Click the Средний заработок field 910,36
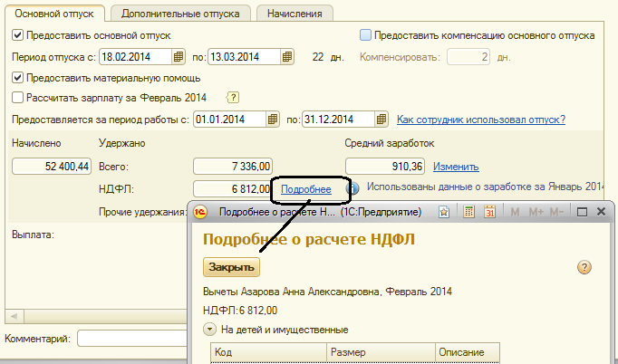Viewport: 618px width, 364px height. tap(385, 167)
